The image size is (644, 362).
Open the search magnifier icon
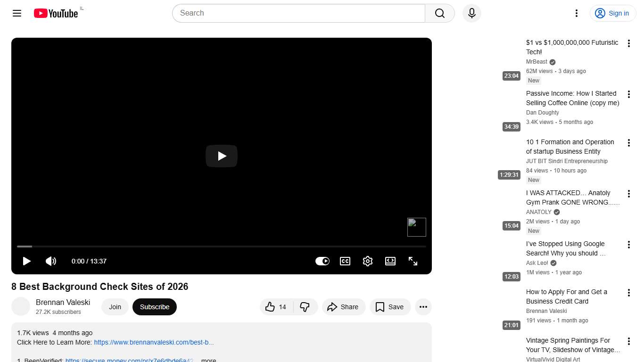pyautogui.click(x=439, y=13)
